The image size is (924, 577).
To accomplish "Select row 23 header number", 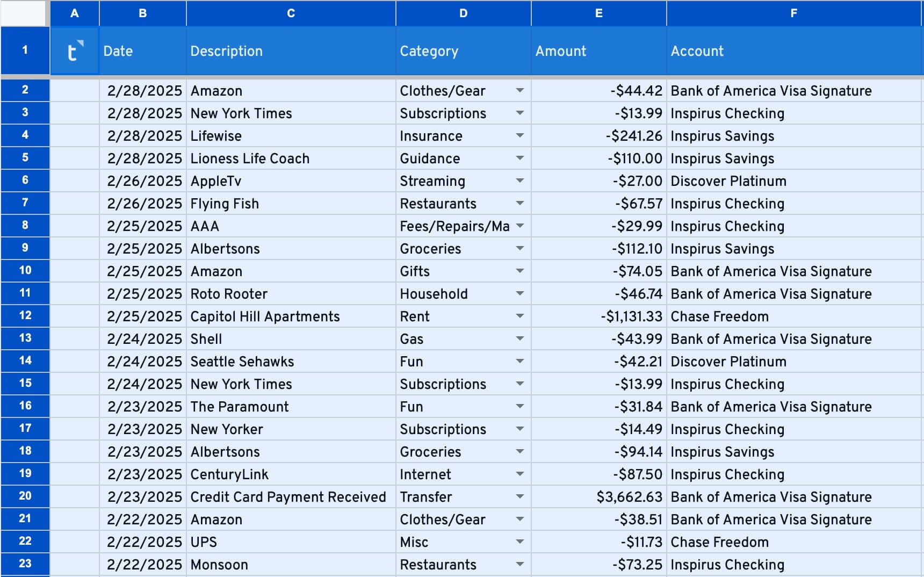I will 25,564.
